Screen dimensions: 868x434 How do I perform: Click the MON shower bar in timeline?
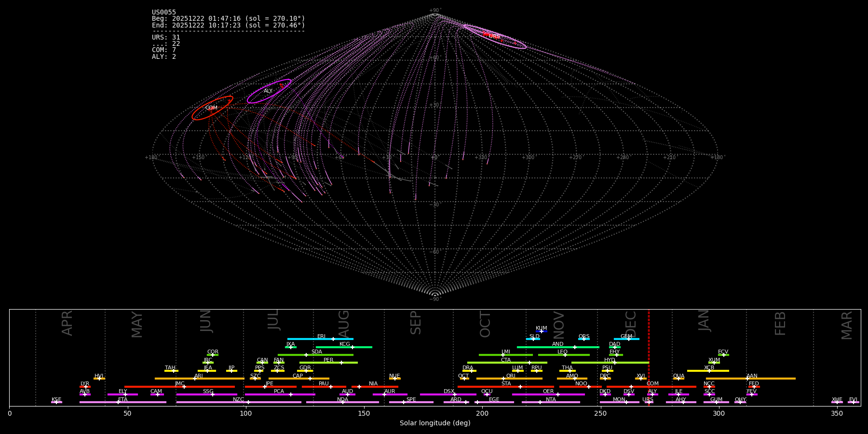[619, 402]
